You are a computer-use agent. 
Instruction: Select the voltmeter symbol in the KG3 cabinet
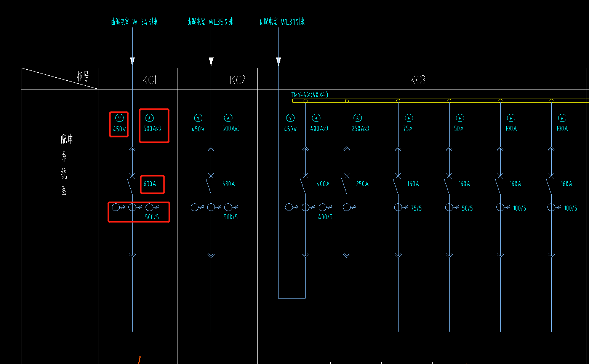click(x=290, y=118)
